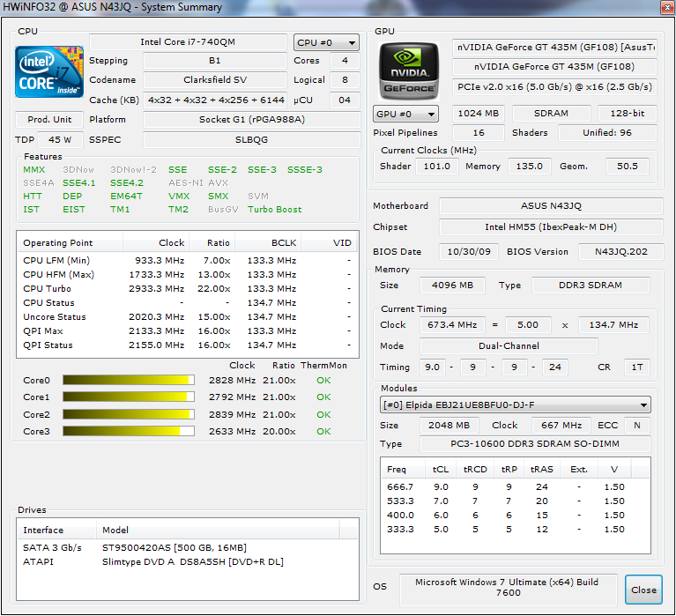Image resolution: width=676 pixels, height=616 pixels.
Task: Click the NVIDIA GeForce logo
Action: point(409,71)
